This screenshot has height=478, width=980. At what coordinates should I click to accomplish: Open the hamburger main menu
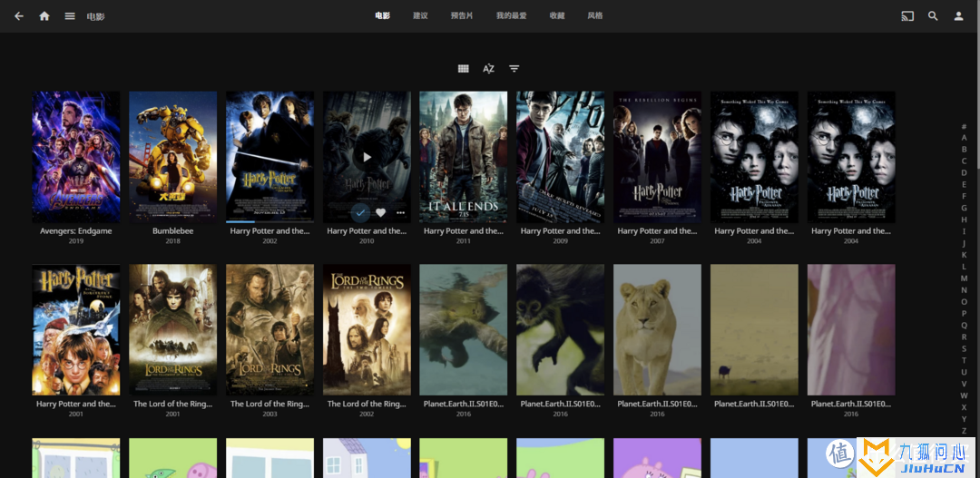70,16
